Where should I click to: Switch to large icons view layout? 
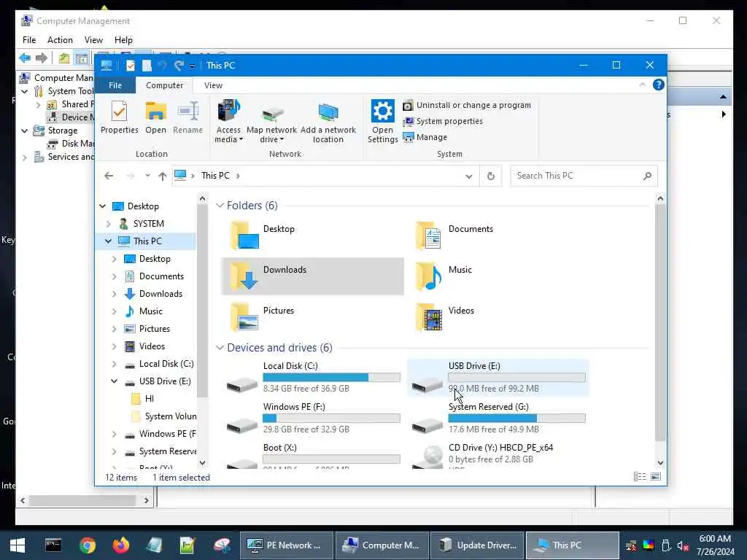pos(656,477)
